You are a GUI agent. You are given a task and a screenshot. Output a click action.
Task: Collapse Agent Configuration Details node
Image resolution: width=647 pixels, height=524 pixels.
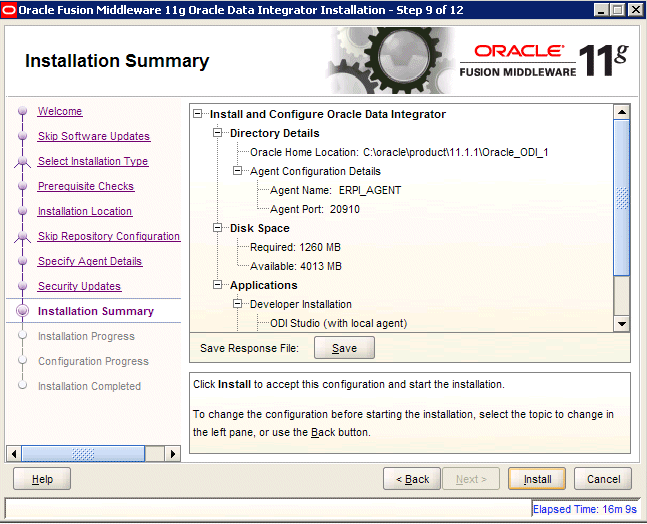(238, 170)
